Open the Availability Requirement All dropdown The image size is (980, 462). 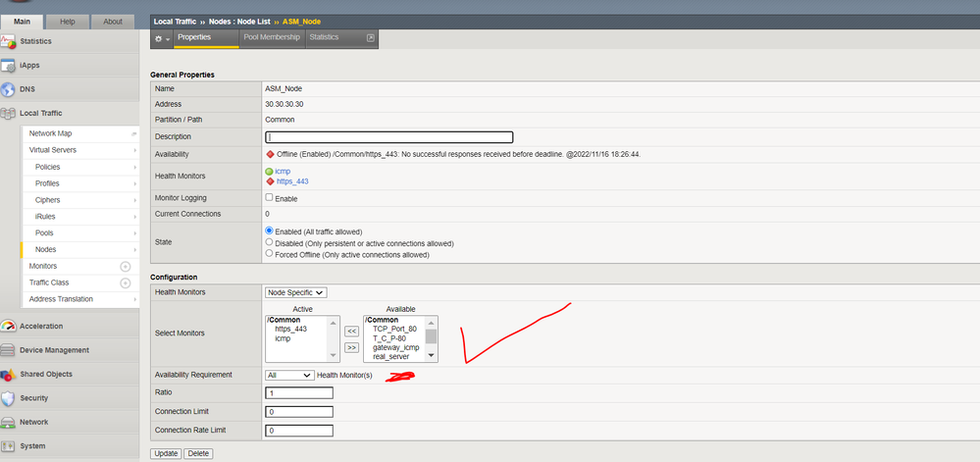[289, 375]
